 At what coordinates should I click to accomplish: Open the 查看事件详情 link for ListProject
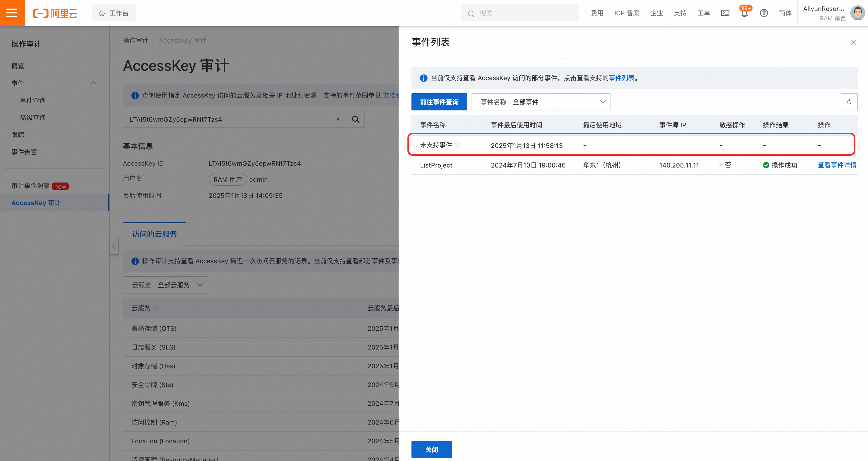pos(837,165)
